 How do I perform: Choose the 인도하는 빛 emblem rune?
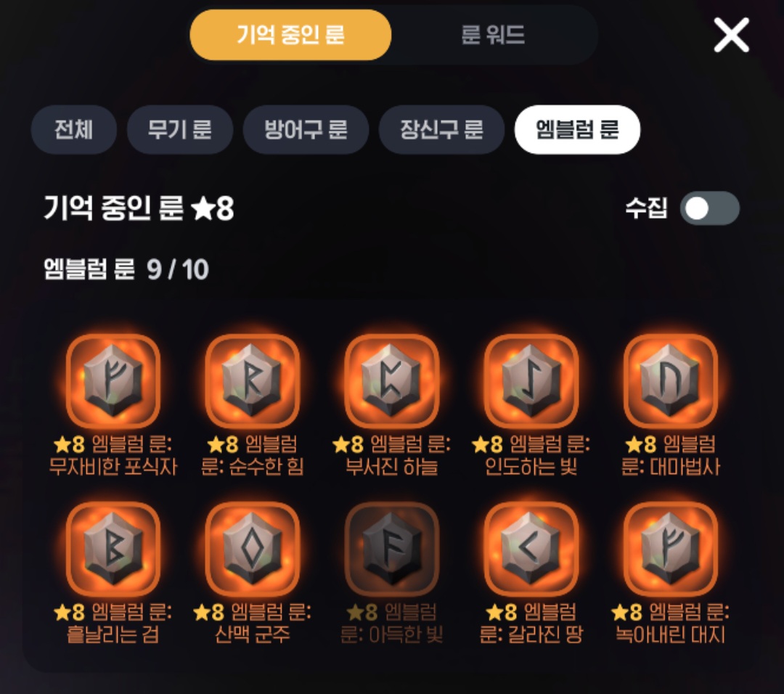531,381
